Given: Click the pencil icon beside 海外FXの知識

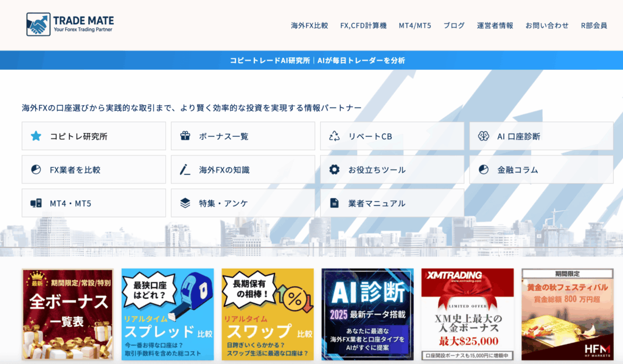Looking at the screenshot, I should [x=185, y=170].
